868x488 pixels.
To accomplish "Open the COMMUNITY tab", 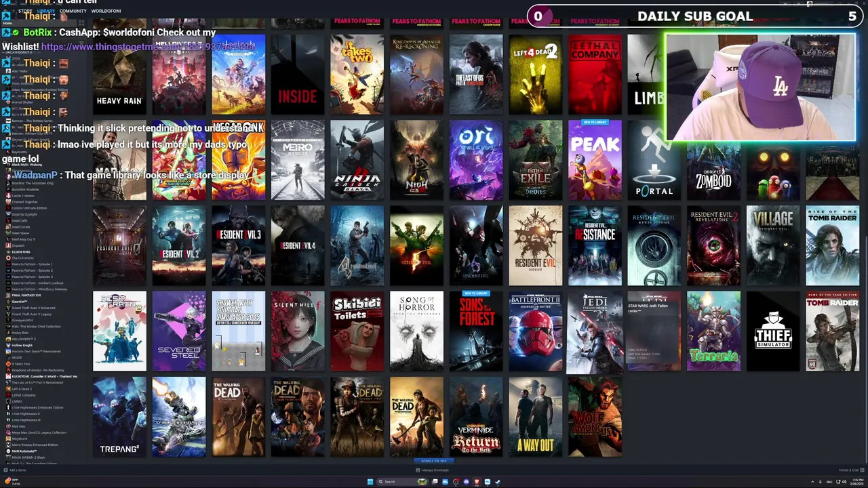I will [x=73, y=11].
